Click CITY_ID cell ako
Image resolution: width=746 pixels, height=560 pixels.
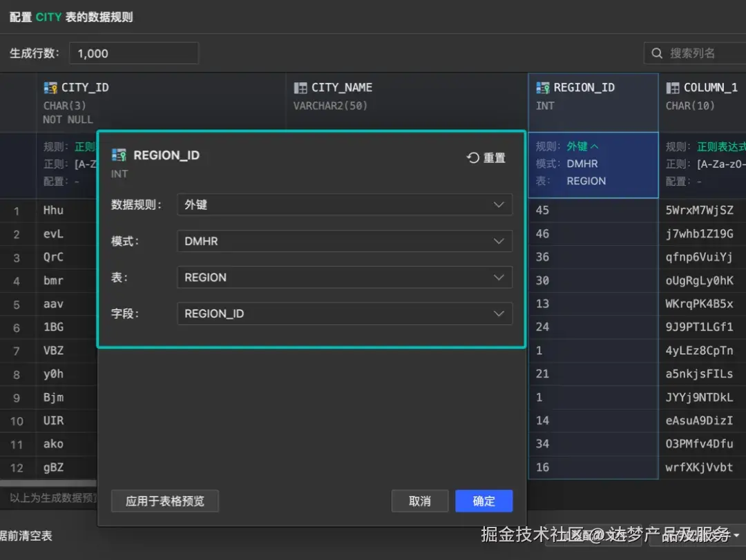coord(66,444)
